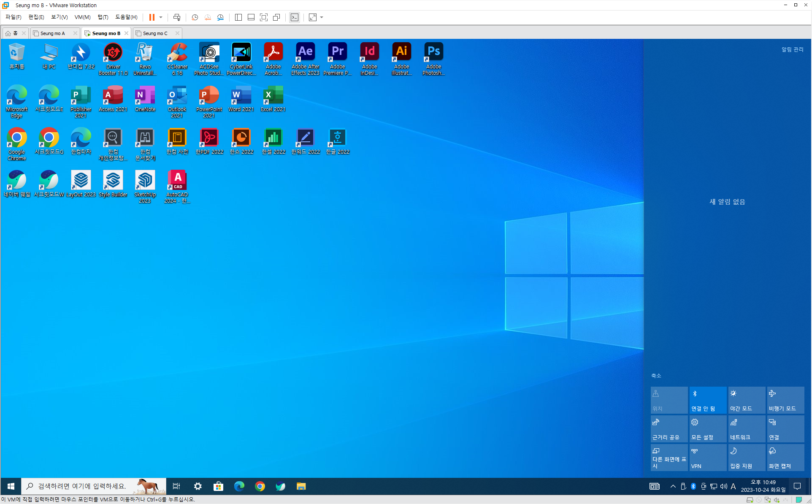Launch PowerPoint 2021 shortcut

tap(209, 102)
